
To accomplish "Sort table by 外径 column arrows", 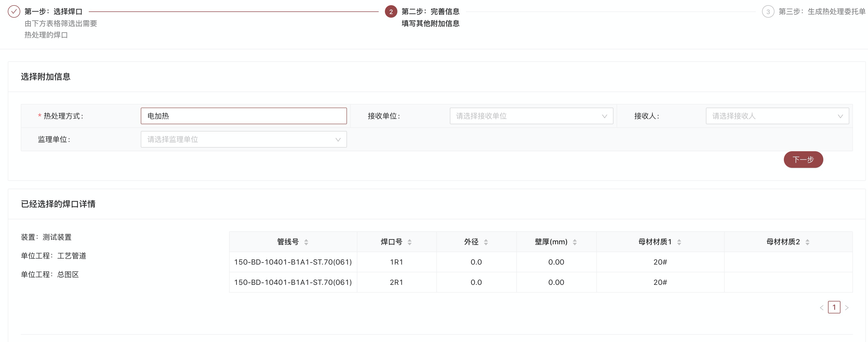I will [x=485, y=242].
